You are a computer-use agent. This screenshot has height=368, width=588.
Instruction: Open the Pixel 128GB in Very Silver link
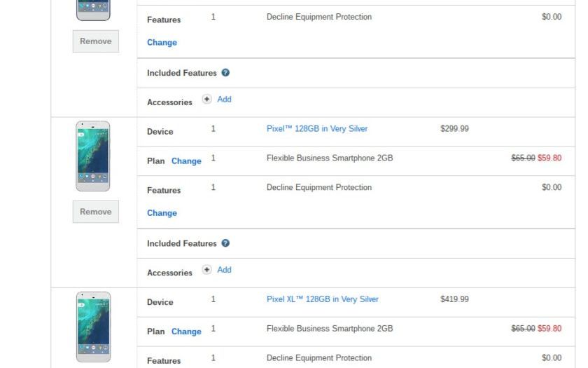click(x=316, y=129)
